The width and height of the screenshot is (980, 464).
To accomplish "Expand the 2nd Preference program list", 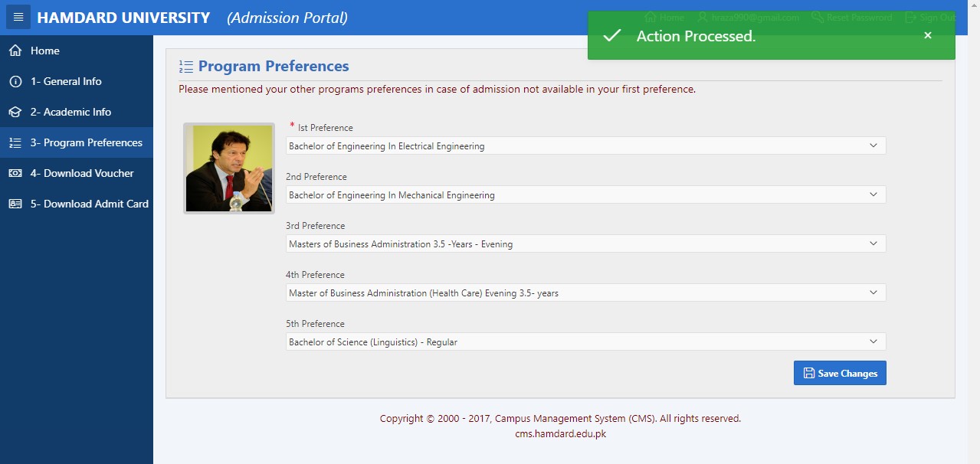I will (x=585, y=194).
